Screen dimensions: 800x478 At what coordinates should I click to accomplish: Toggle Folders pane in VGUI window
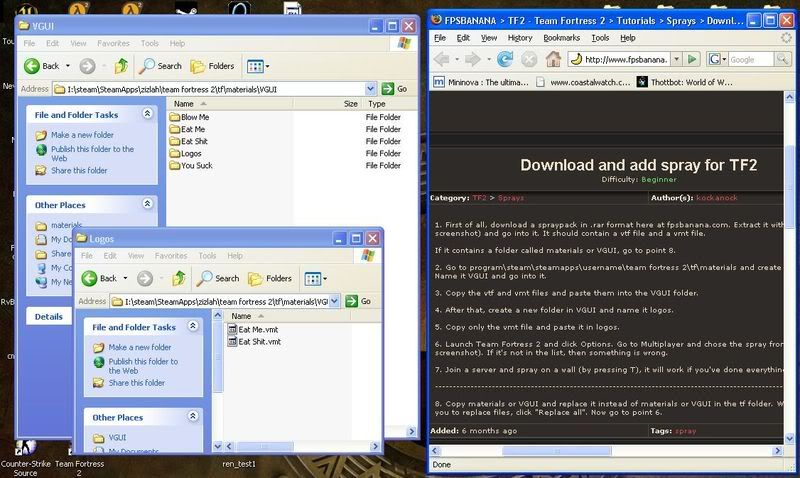click(212, 66)
